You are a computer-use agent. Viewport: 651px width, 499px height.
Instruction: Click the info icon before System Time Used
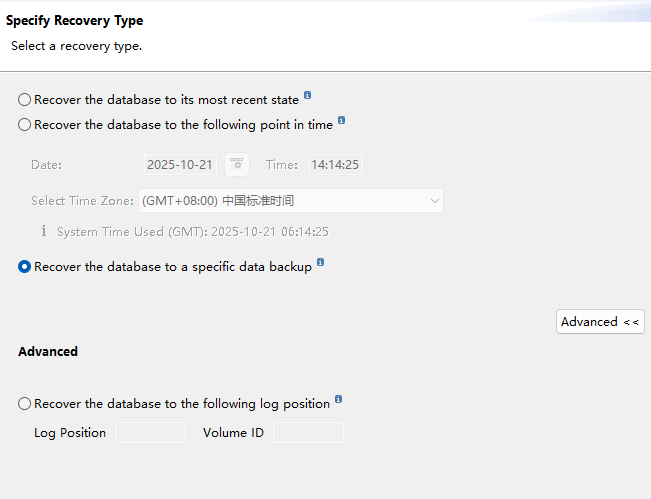click(44, 231)
